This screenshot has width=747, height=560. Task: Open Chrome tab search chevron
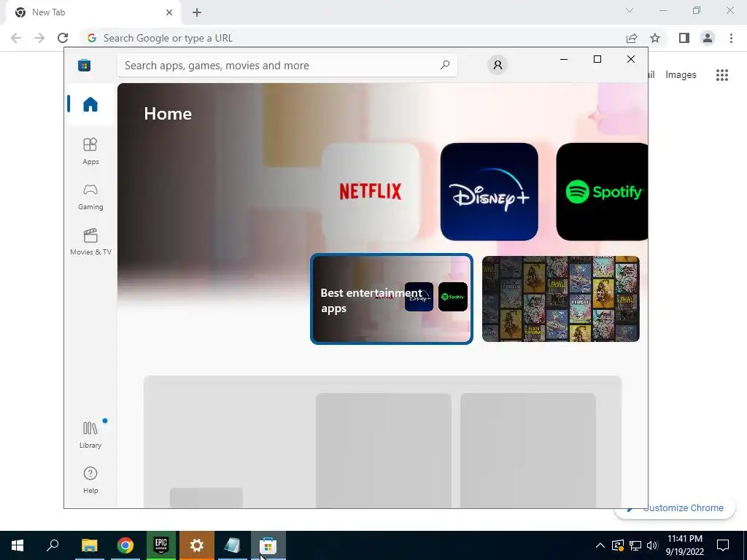[630, 10]
